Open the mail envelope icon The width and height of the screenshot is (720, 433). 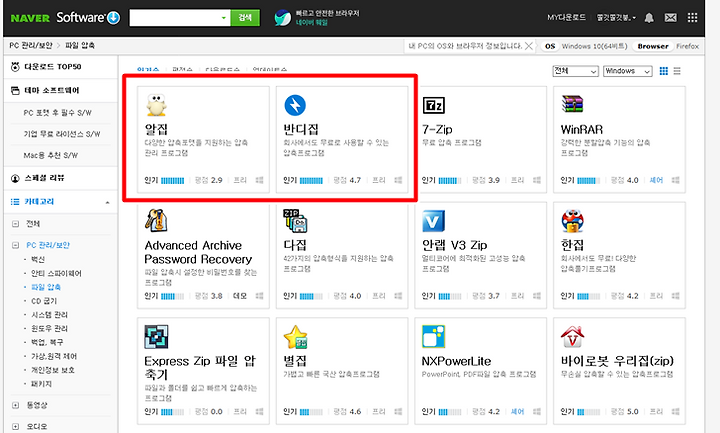click(670, 18)
